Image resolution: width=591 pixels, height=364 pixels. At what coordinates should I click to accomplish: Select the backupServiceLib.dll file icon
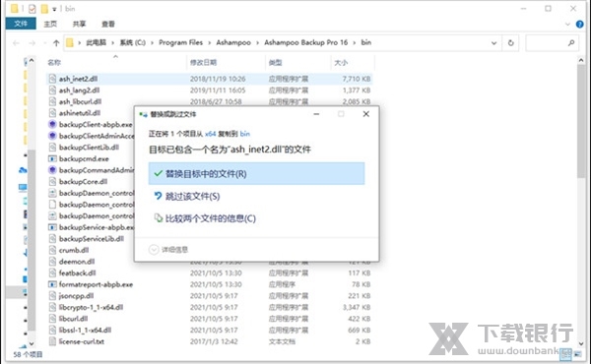53,239
